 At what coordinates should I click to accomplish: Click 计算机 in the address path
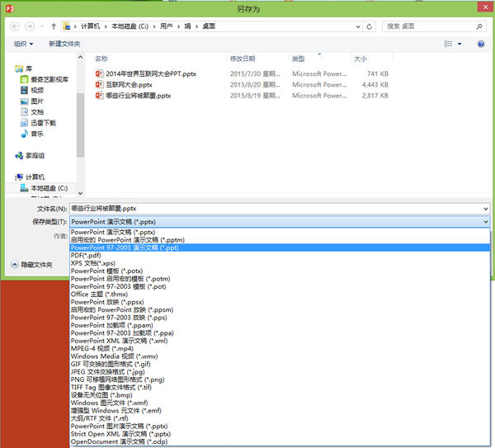point(90,26)
